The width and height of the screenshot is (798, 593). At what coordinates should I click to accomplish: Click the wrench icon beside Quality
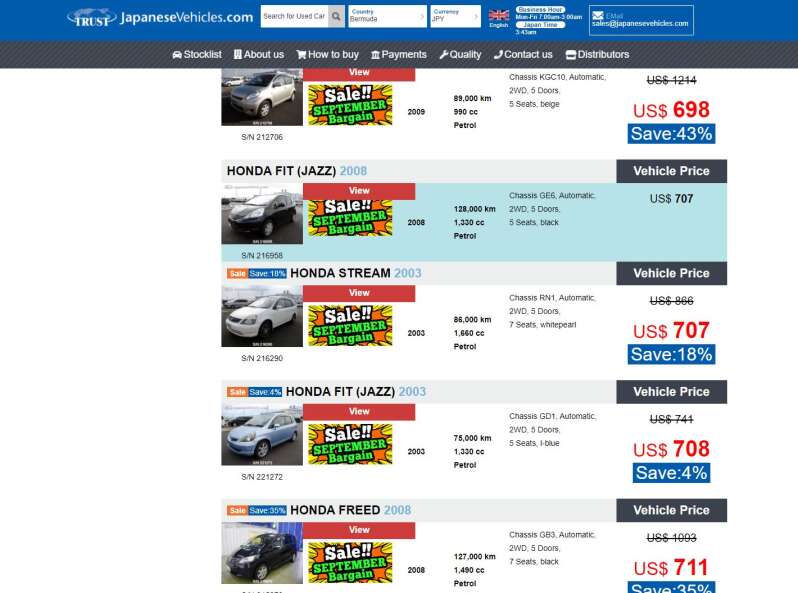coord(444,54)
